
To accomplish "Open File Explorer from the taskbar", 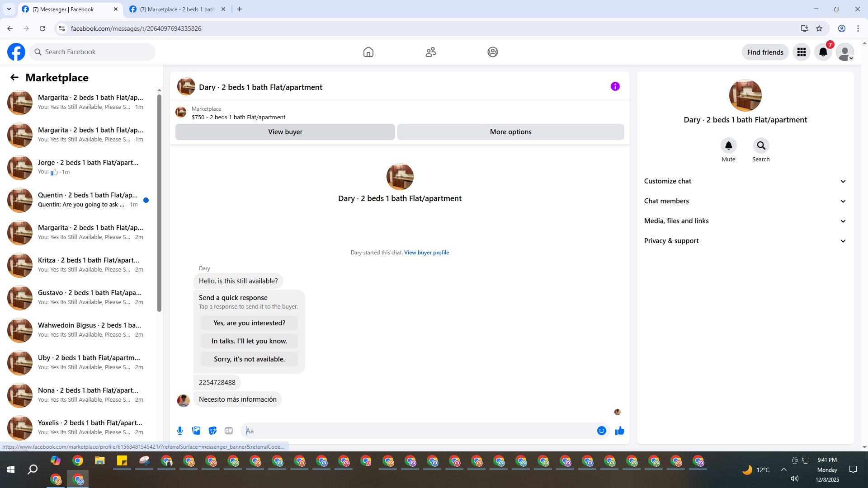I will click(x=100, y=461).
